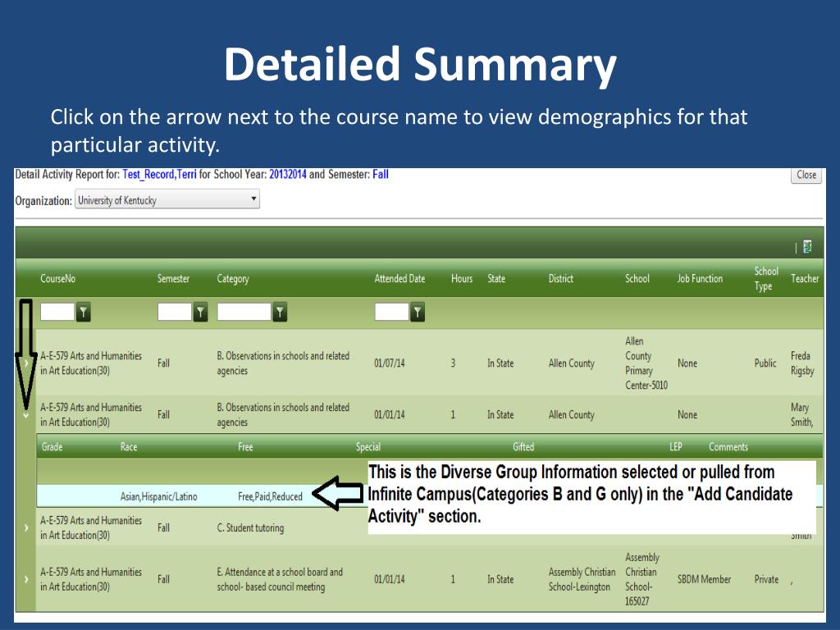Close the Detail Activity Report

coord(806,176)
